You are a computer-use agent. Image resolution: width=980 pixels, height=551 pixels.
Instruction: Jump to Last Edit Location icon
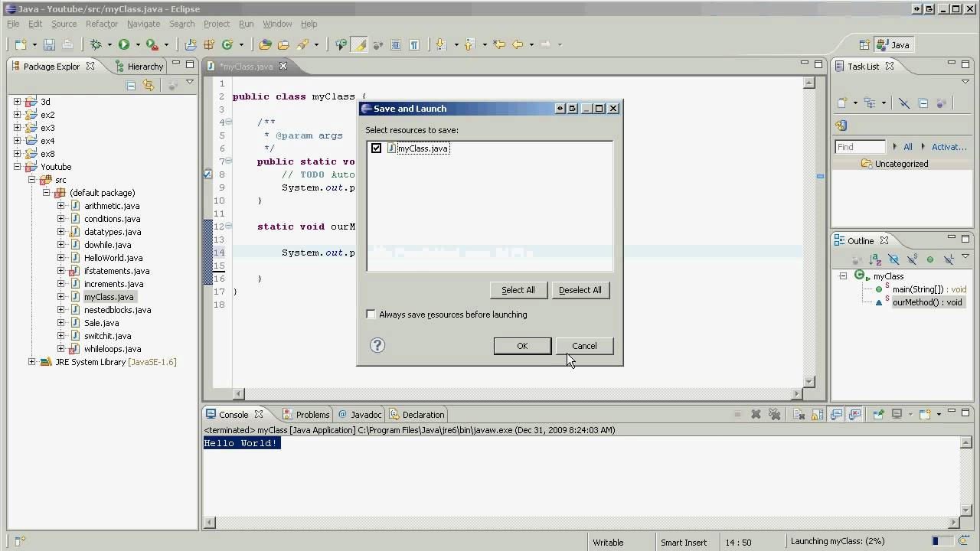coord(500,45)
